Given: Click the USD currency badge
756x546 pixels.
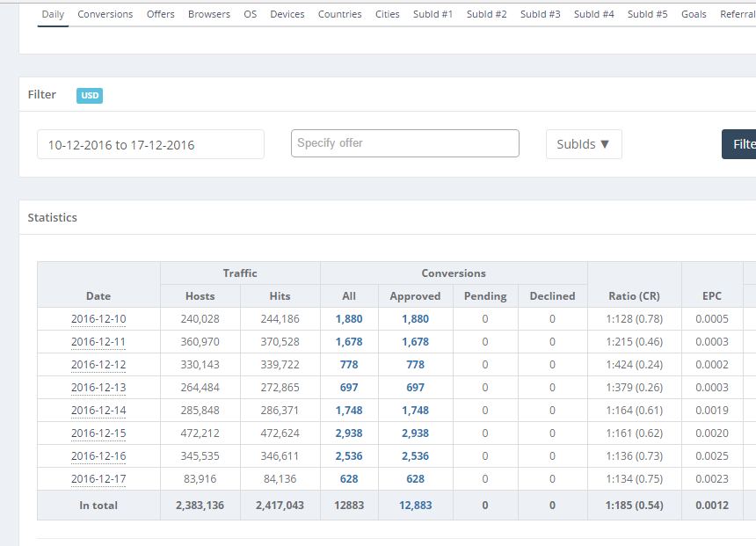Looking at the screenshot, I should (90, 96).
